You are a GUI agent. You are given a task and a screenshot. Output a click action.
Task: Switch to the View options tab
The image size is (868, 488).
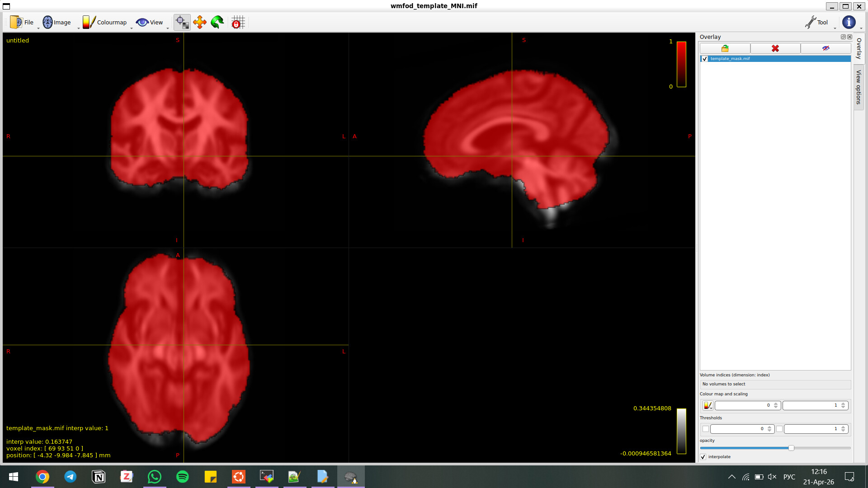click(859, 87)
